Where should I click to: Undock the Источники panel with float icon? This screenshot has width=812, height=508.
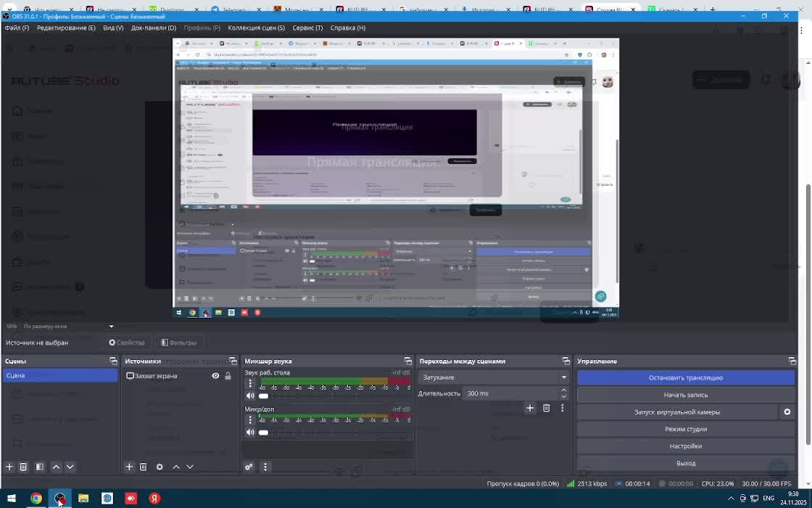point(233,361)
